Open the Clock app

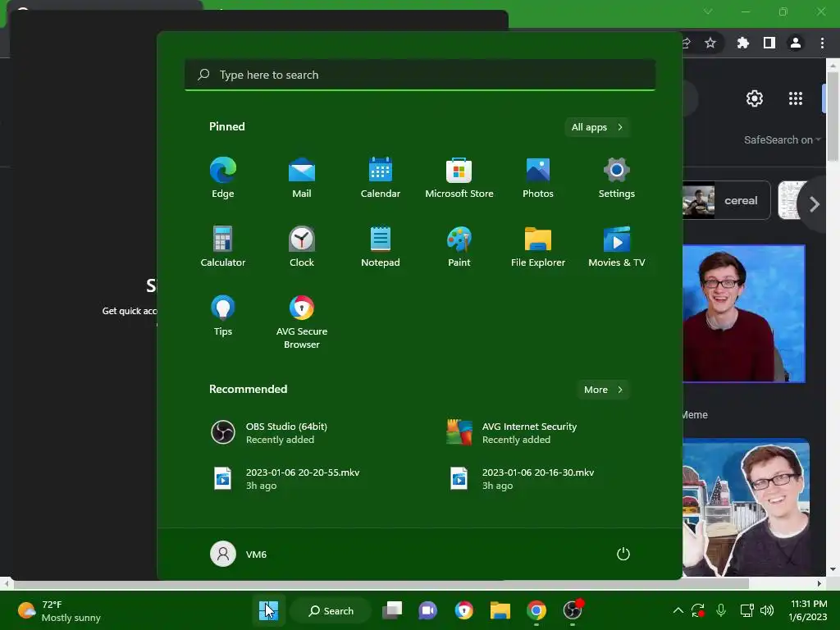(x=302, y=247)
